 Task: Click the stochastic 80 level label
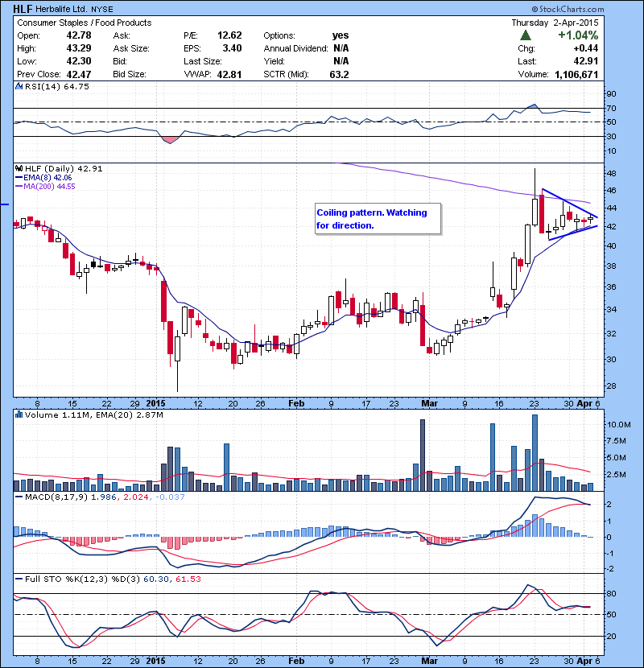(611, 593)
